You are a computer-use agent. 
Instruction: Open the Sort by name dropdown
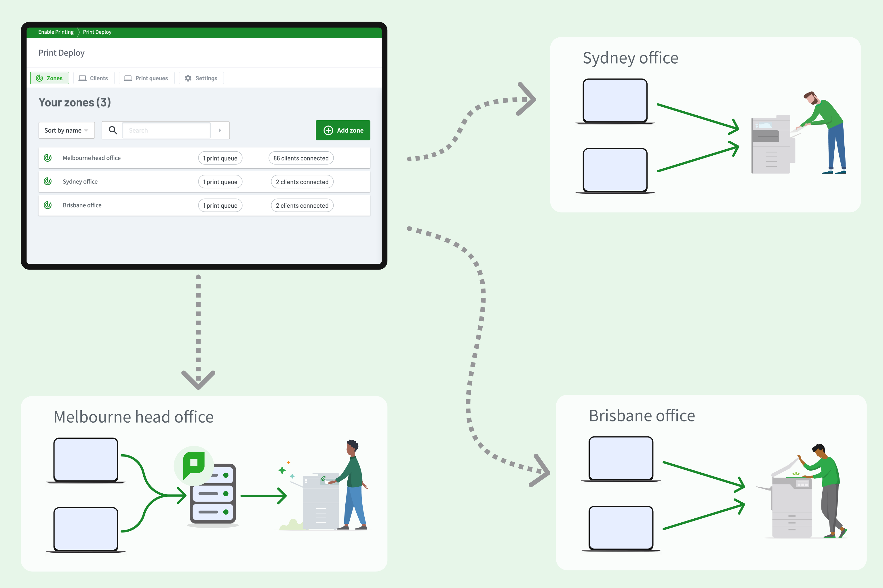pos(66,130)
